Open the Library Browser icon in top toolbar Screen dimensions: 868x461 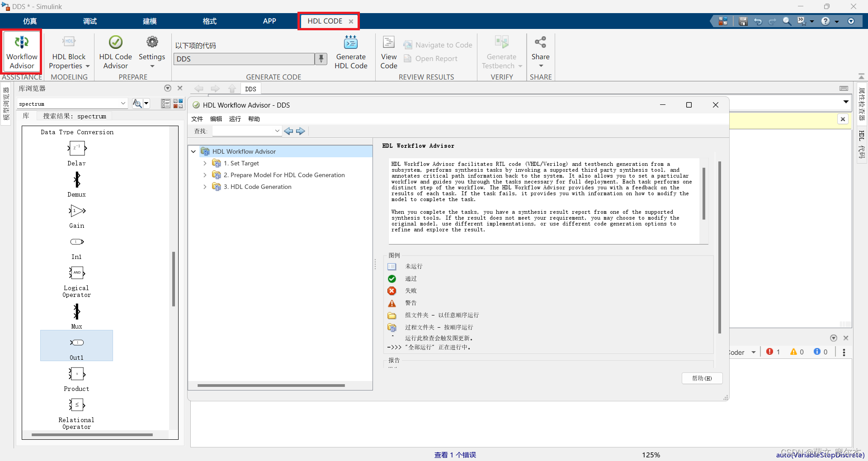click(x=723, y=21)
